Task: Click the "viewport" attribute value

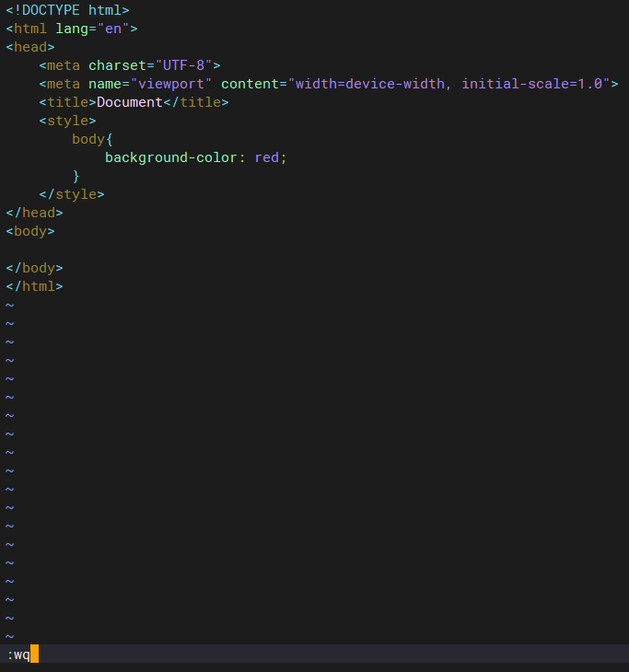Action: tap(171, 84)
